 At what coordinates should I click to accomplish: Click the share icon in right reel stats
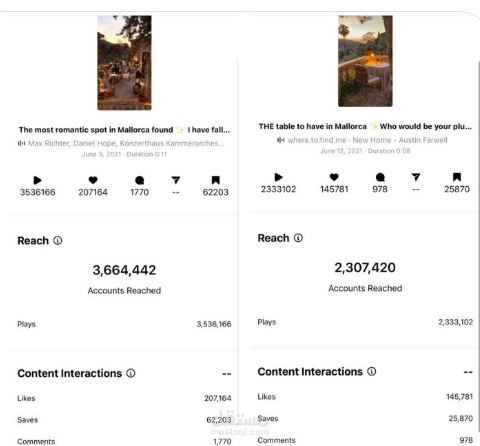click(x=416, y=177)
